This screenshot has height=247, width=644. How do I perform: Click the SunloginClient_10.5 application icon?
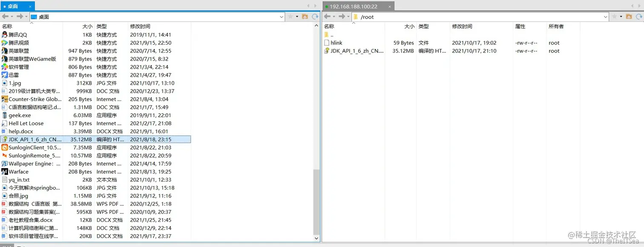5,148
